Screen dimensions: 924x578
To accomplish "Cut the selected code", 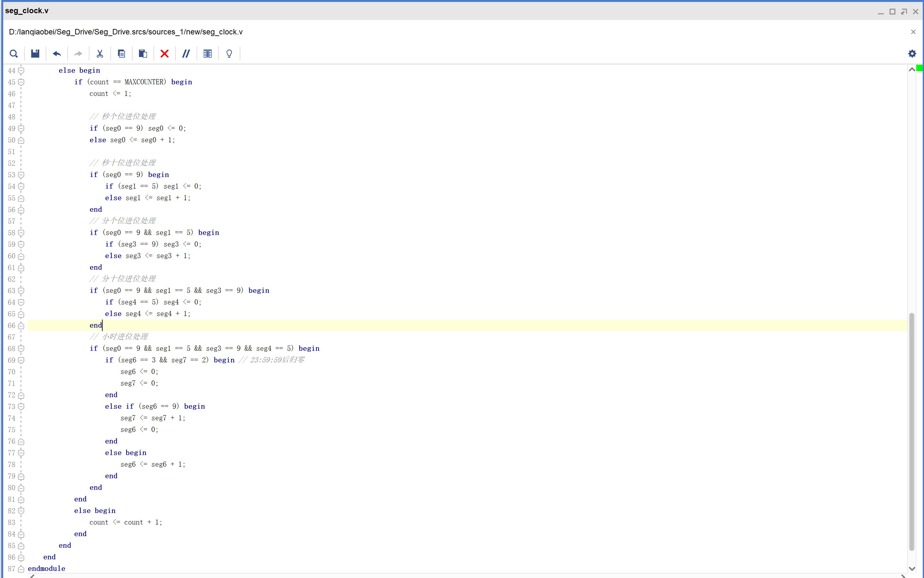I will [100, 53].
